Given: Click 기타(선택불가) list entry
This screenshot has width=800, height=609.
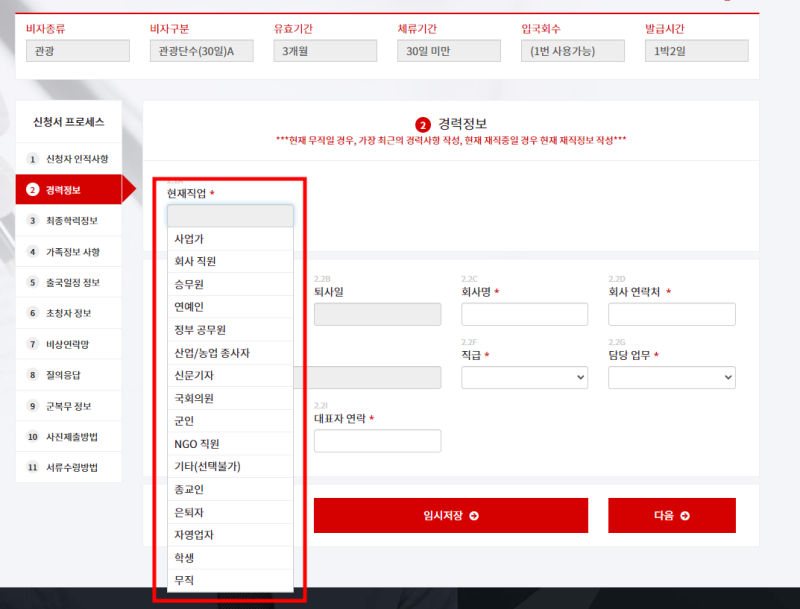Looking at the screenshot, I should [230, 466].
